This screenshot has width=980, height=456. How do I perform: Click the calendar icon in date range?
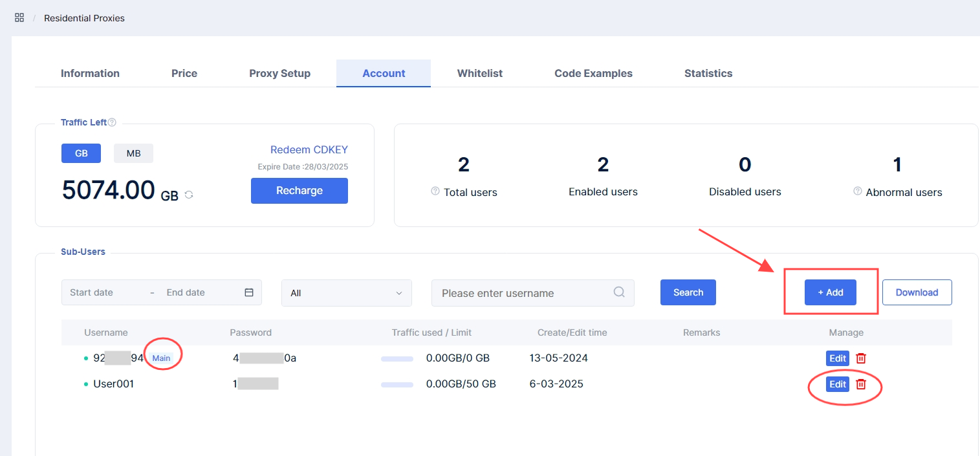pos(249,292)
